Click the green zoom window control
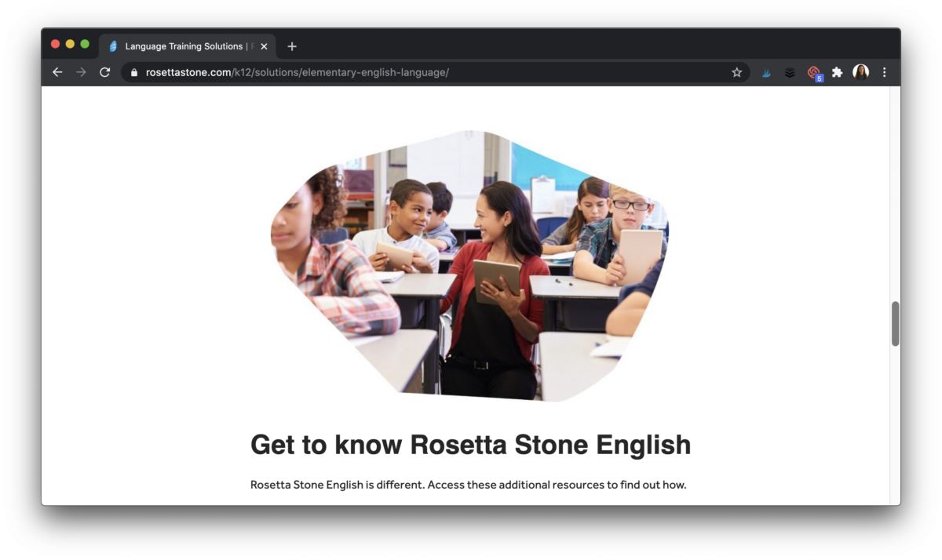The height and width of the screenshot is (560, 942). tap(84, 44)
